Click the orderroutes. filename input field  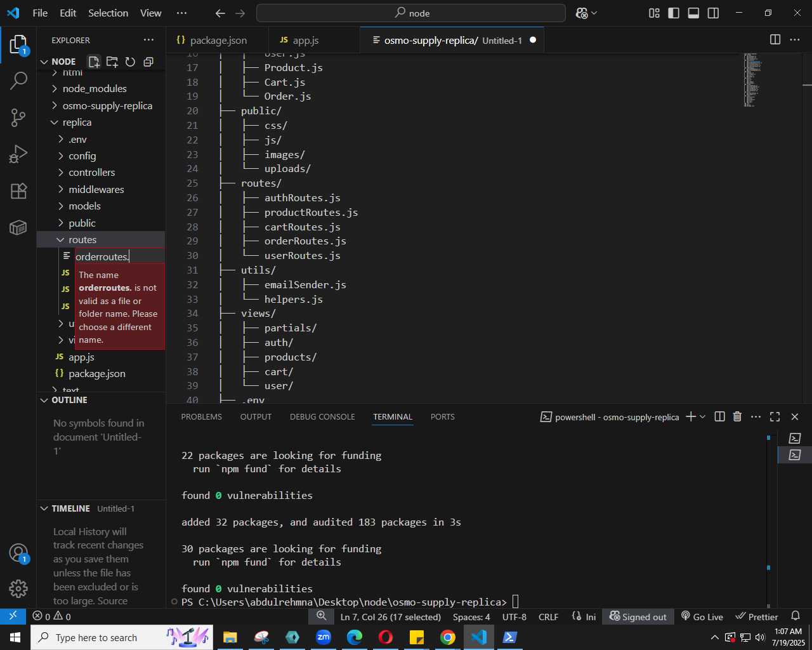tap(119, 256)
